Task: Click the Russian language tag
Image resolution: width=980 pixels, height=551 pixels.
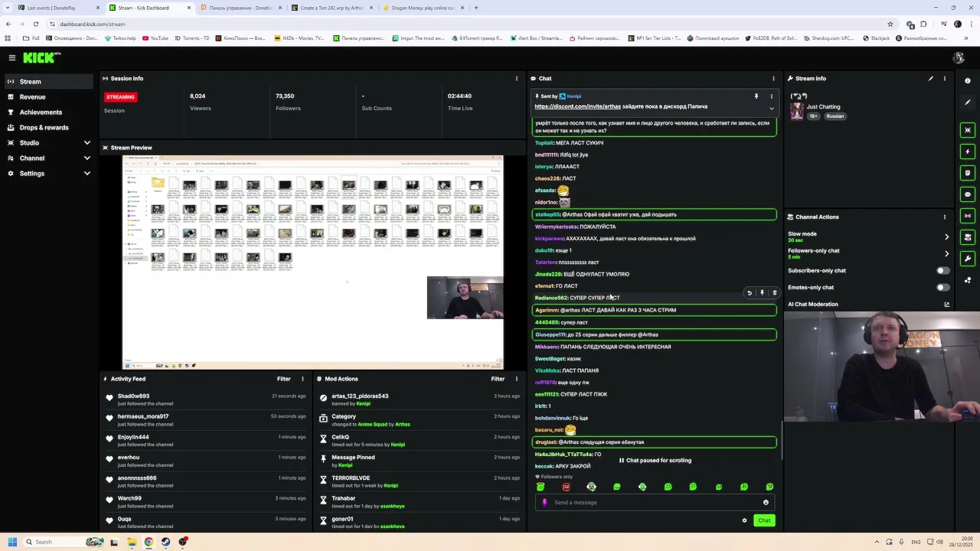Action: [x=835, y=116]
